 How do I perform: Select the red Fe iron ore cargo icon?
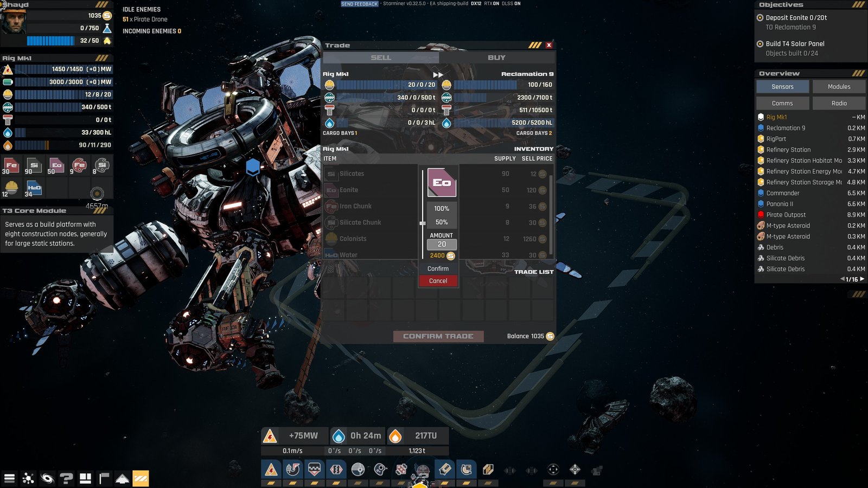pos(11,165)
